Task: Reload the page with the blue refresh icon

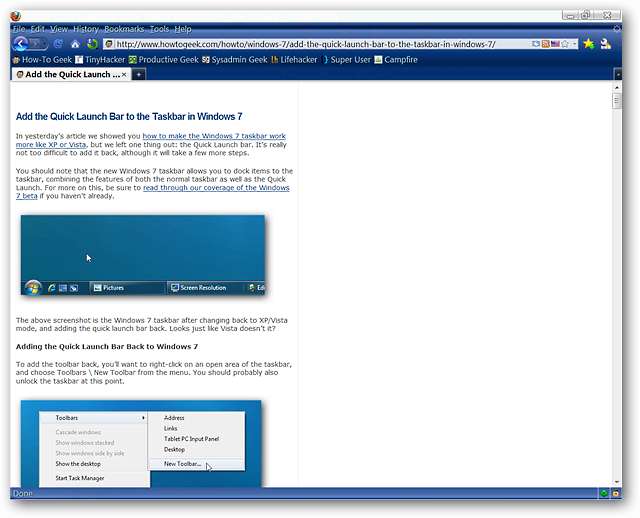Action: pos(58,44)
